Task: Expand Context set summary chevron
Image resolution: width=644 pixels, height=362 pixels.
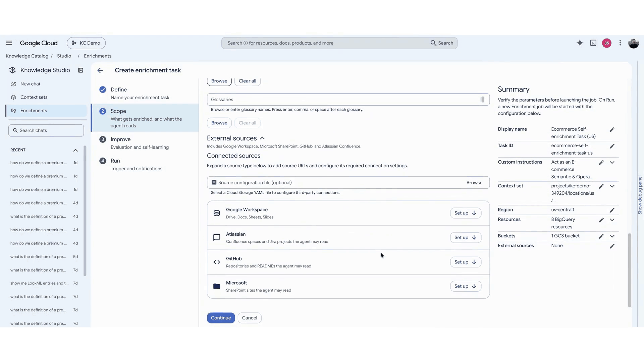Action: pyautogui.click(x=612, y=186)
